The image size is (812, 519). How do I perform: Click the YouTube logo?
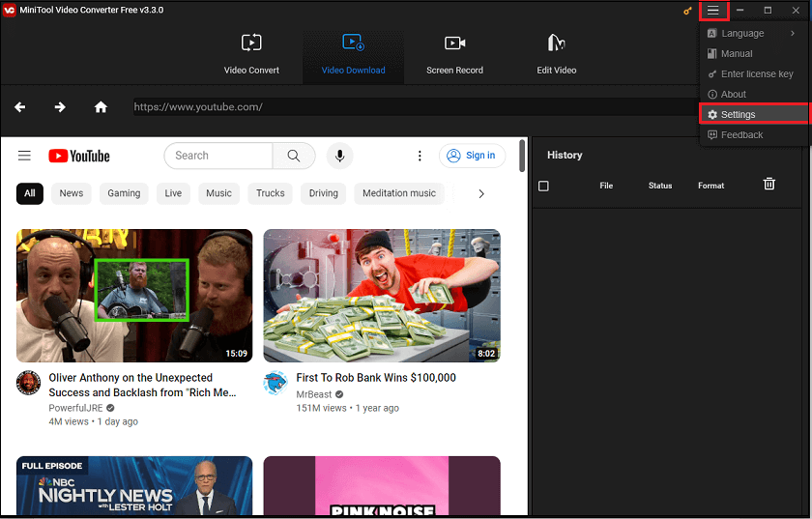tap(79, 156)
